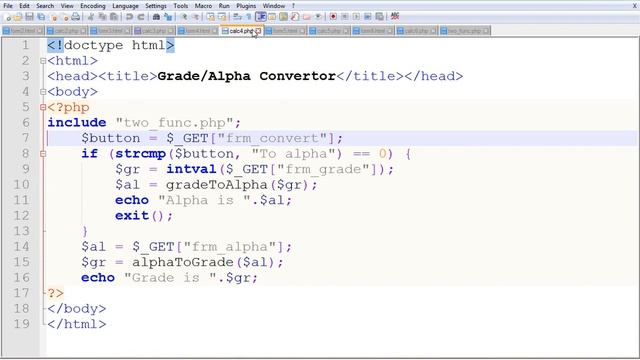The width and height of the screenshot is (640, 360).
Task: Open the Document Map toolbar icon
Action: [283, 17]
